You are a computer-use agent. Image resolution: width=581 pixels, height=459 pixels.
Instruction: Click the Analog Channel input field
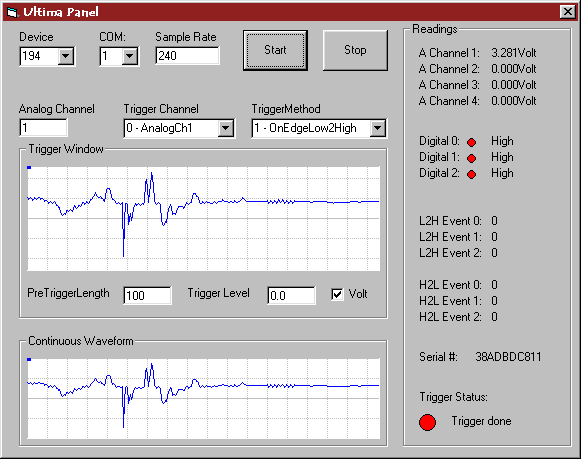click(x=43, y=128)
